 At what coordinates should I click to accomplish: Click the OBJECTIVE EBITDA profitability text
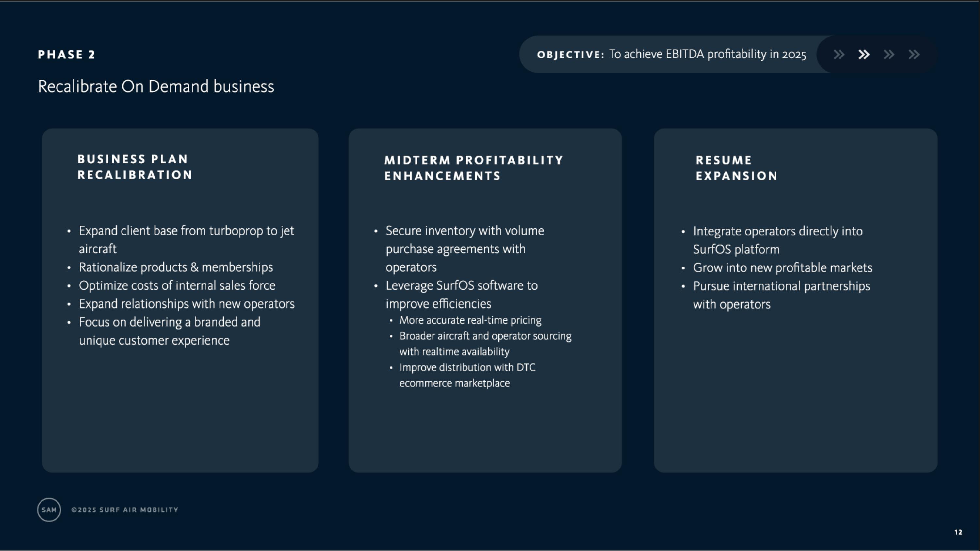coord(672,54)
